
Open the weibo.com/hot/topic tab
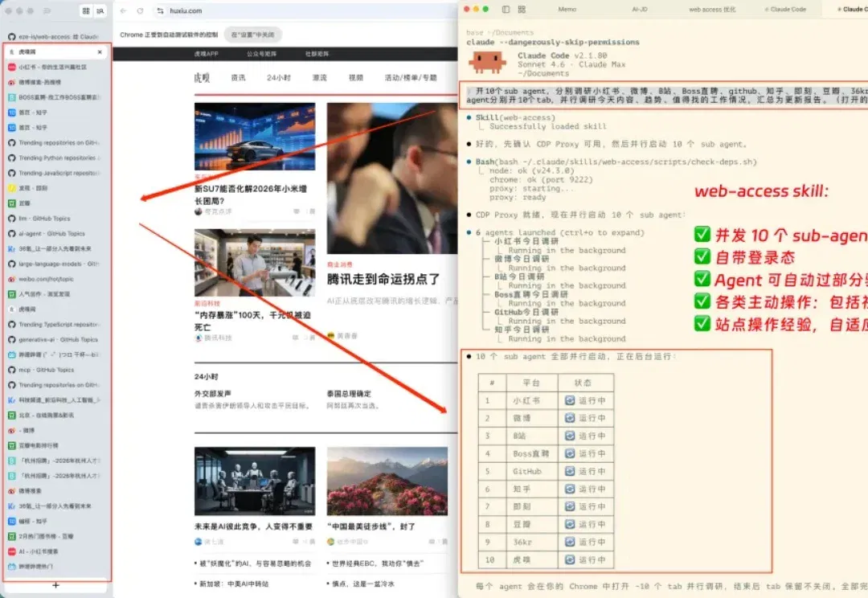click(54, 279)
